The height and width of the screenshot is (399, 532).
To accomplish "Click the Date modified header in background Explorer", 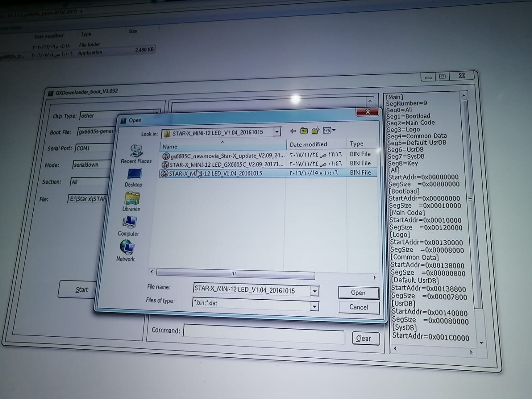I will pos(49,36).
